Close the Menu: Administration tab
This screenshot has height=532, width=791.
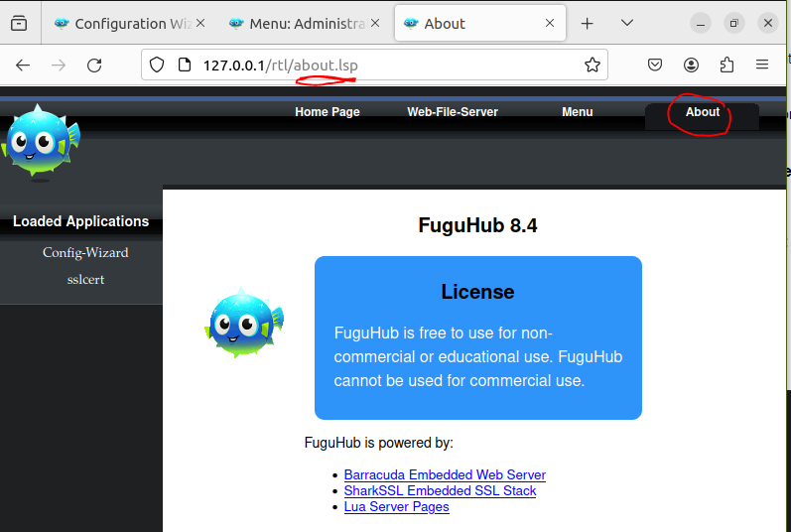tap(375, 23)
